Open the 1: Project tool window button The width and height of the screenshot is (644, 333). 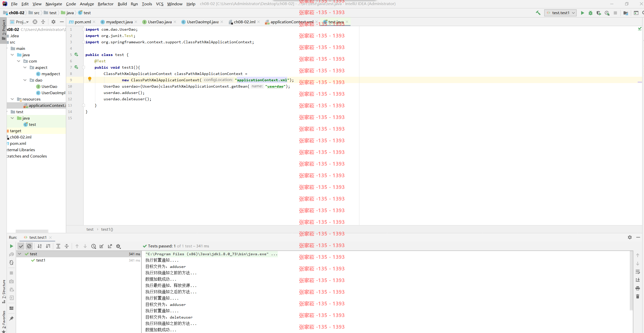pos(4,30)
